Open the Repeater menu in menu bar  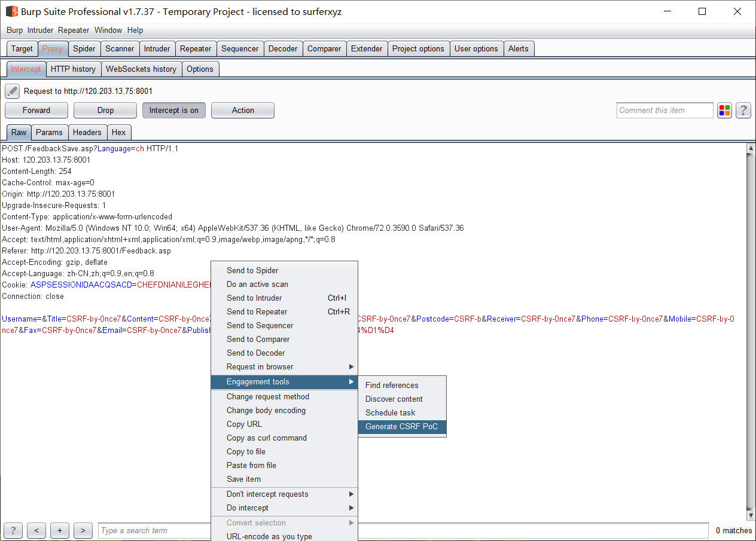(x=74, y=30)
